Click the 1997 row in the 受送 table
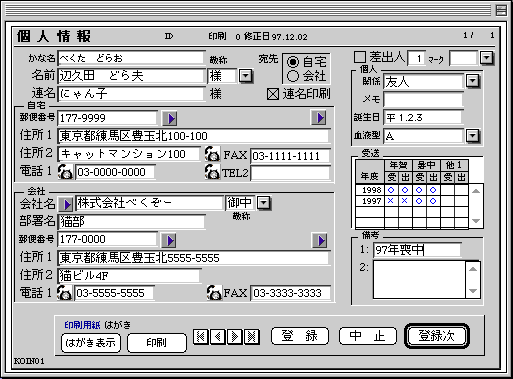The image size is (513, 379). coord(412,201)
